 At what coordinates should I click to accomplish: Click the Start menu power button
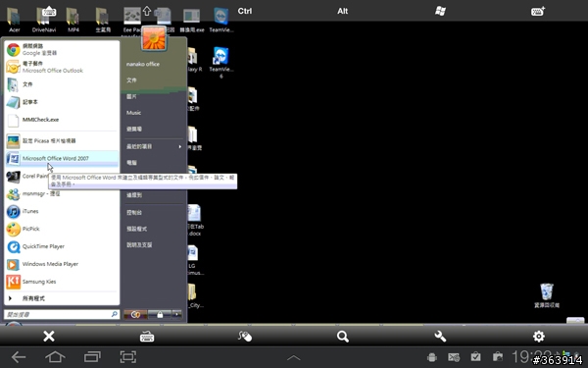click(135, 314)
